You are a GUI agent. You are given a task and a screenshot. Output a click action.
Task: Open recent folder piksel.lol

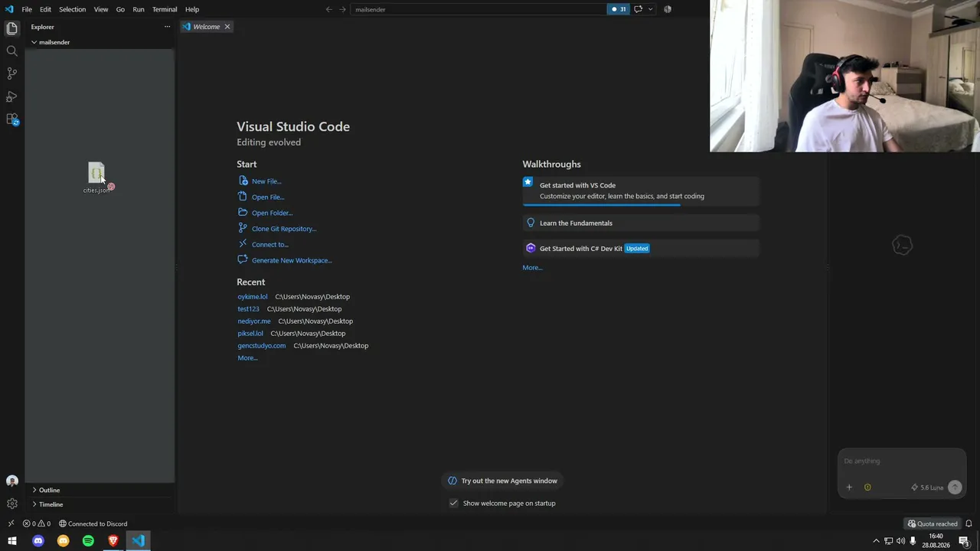[250, 334]
